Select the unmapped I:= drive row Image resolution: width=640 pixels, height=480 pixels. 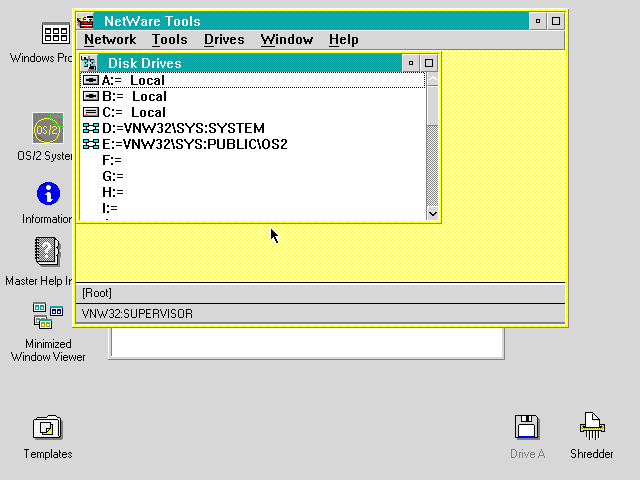[x=253, y=208]
